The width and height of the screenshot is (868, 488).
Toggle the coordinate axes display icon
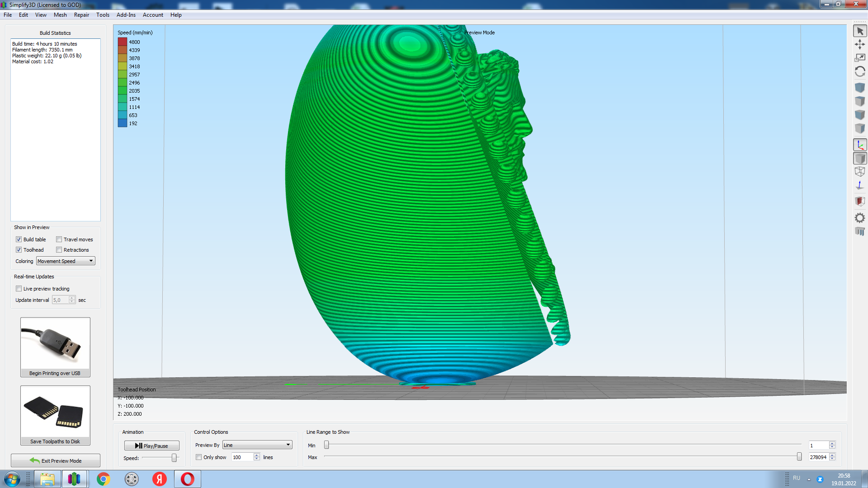860,145
